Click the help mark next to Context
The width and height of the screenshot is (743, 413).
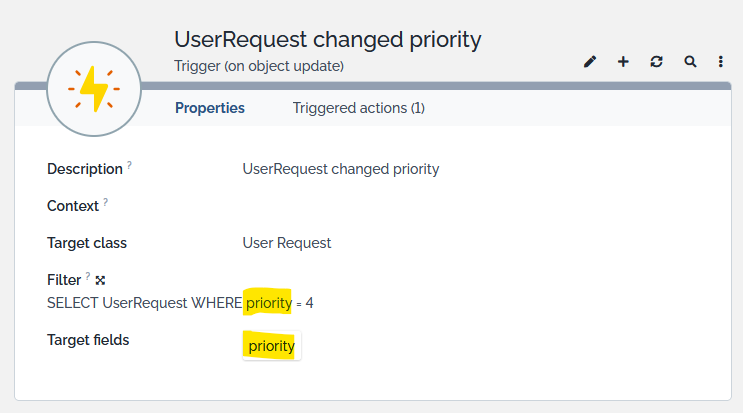[105, 203]
